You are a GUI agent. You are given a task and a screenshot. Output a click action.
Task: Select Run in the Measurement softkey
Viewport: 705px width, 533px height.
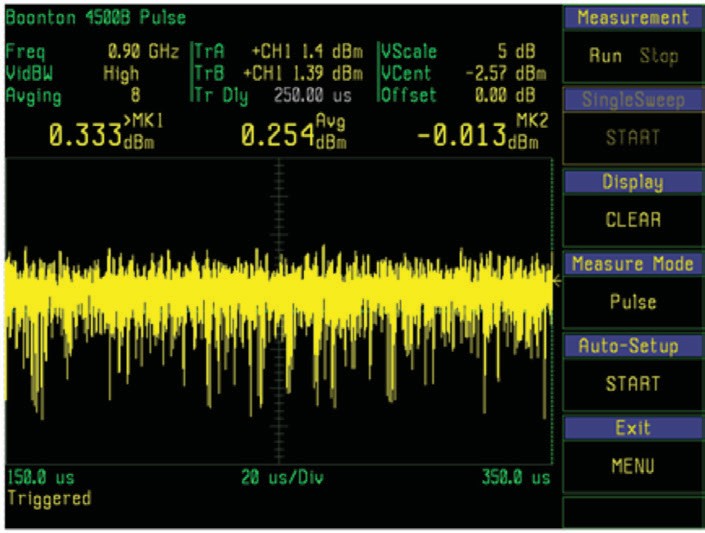coord(606,56)
